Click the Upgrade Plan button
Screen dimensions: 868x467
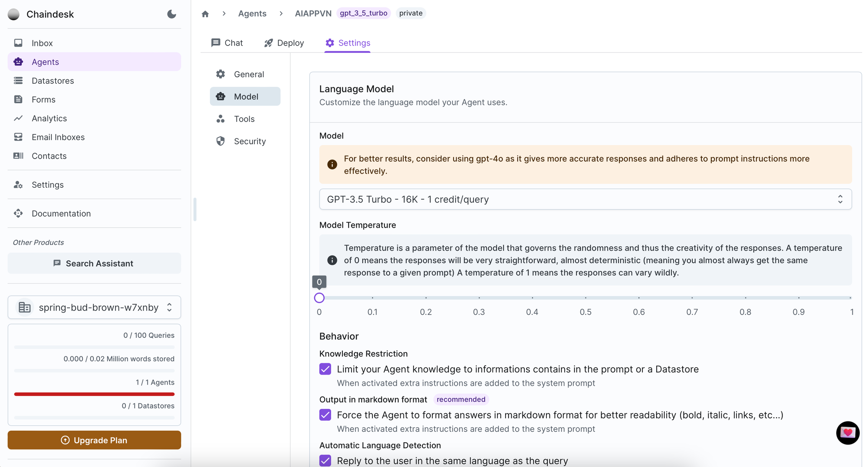94,440
